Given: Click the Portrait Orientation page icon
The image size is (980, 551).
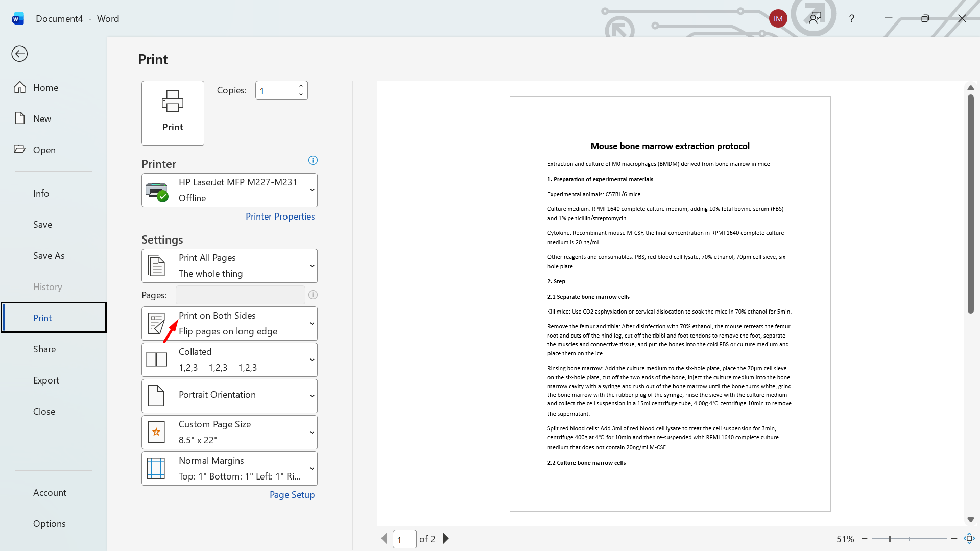Looking at the screenshot, I should (156, 396).
